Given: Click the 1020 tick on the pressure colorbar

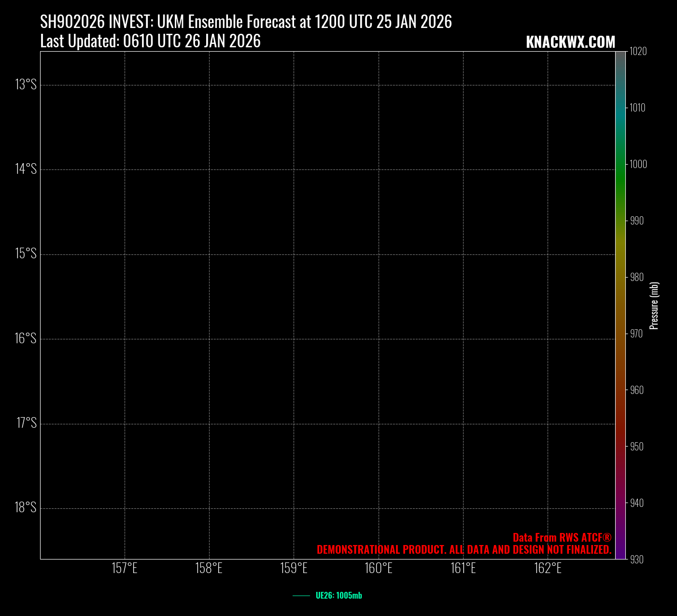Looking at the screenshot, I should pos(637,51).
